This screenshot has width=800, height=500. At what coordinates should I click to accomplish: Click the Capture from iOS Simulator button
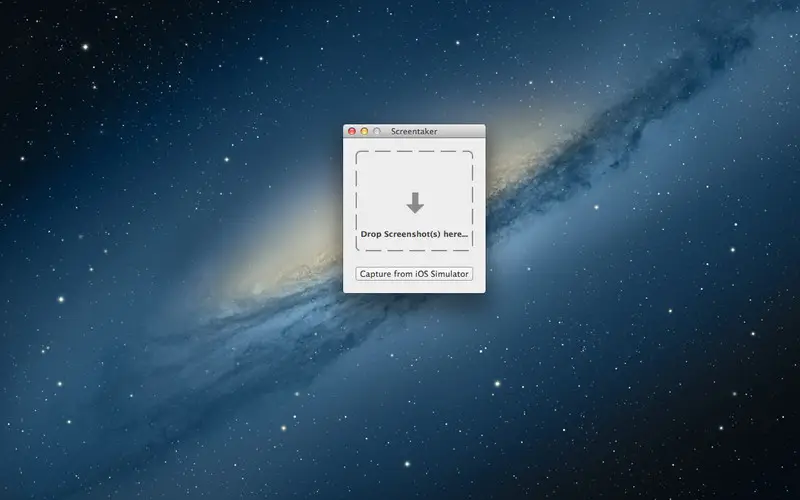click(x=414, y=274)
